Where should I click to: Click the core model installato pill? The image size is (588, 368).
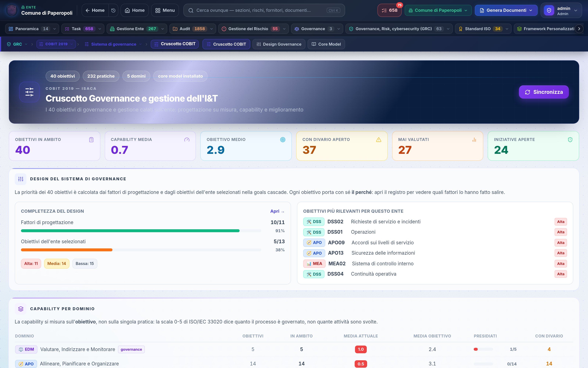tap(180, 76)
